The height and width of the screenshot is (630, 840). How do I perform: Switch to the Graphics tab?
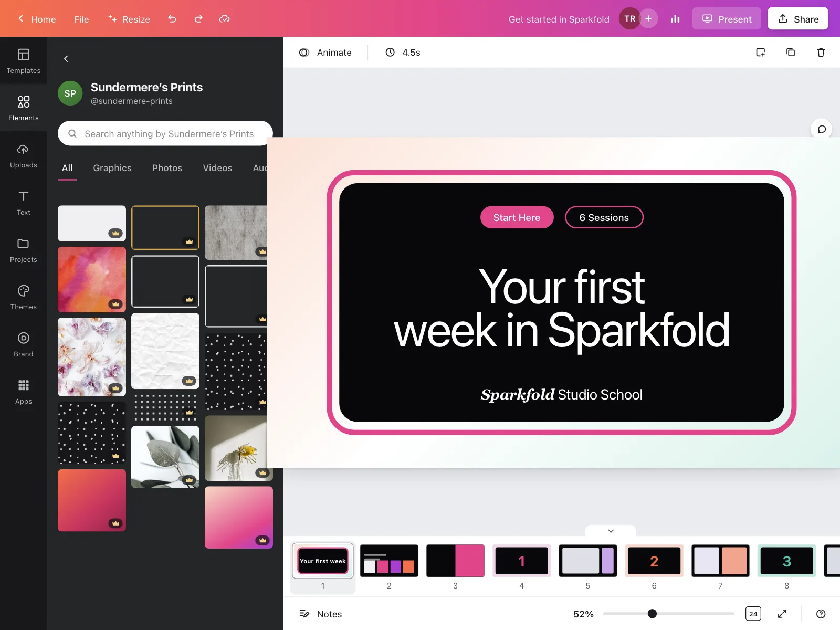[x=112, y=168]
